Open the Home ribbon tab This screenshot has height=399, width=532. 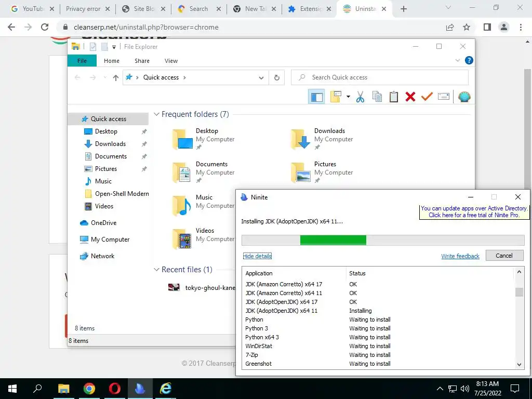click(x=112, y=61)
